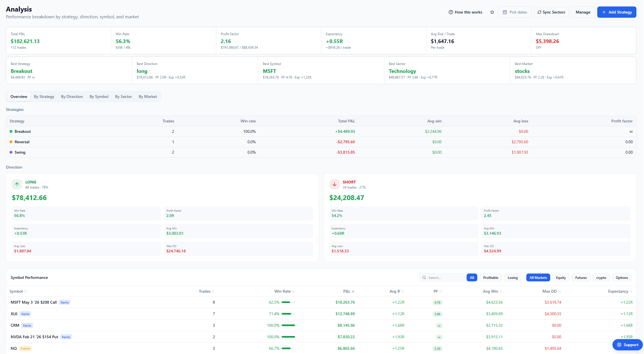
Task: Click the favorite star icon
Action: click(492, 12)
